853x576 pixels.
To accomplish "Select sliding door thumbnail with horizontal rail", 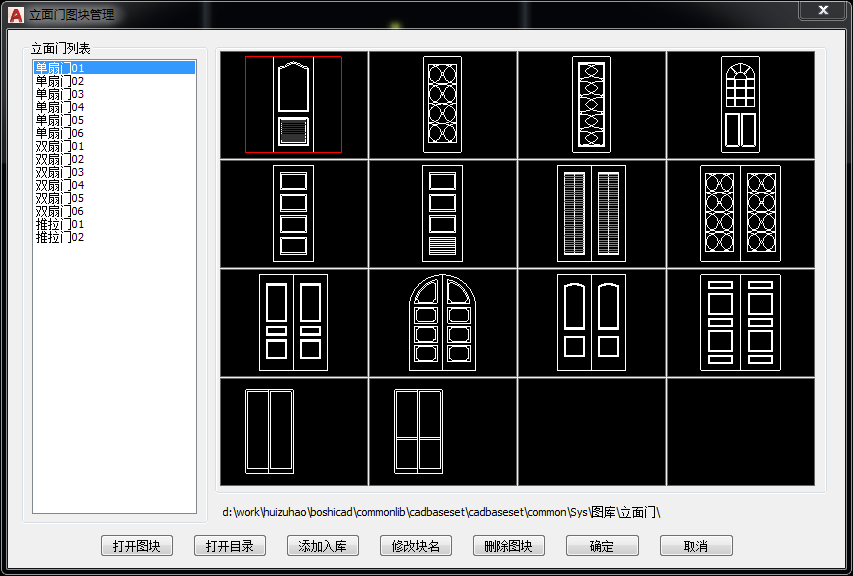I will [443, 431].
